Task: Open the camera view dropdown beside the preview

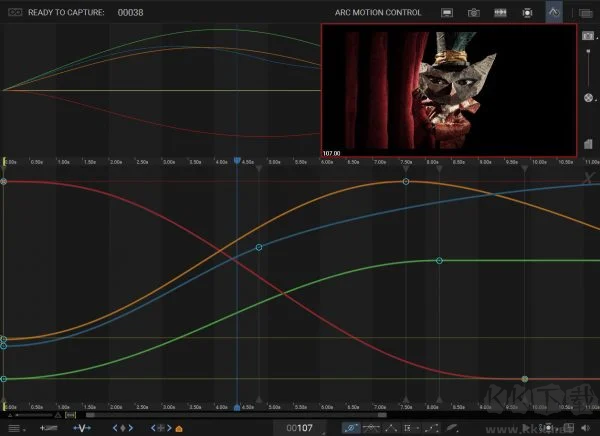Action: (x=589, y=36)
